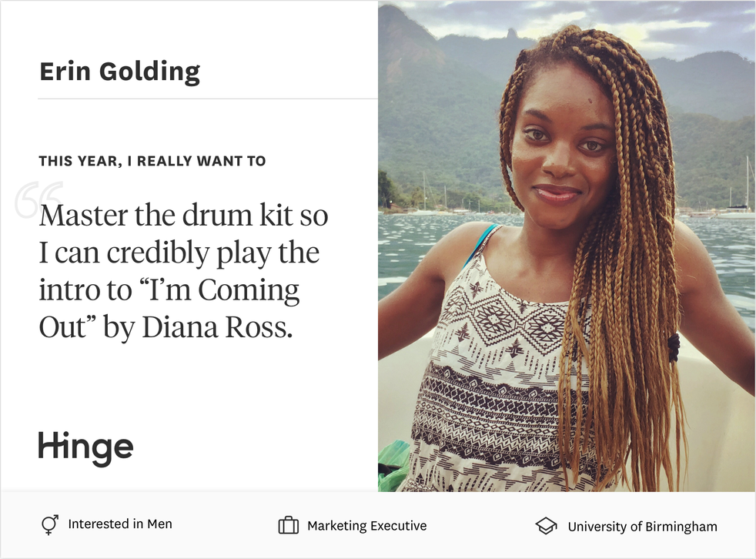Select the "Interested in Men" label
The width and height of the screenshot is (756, 559).
[120, 524]
